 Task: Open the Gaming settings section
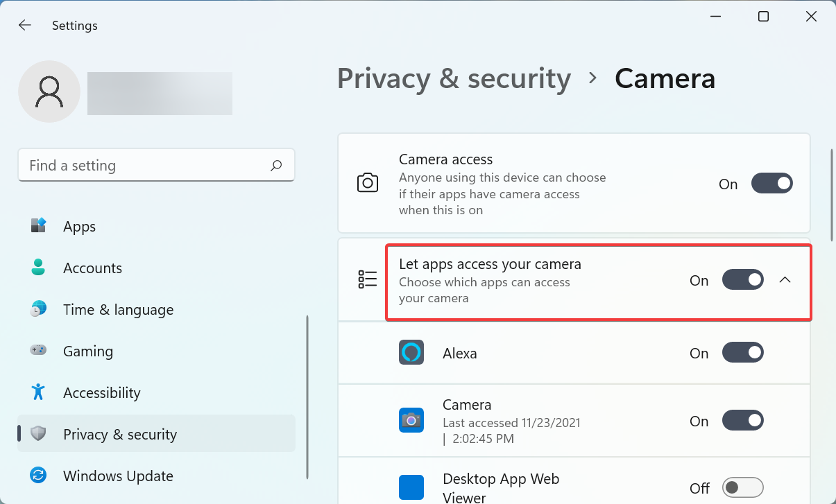156,351
